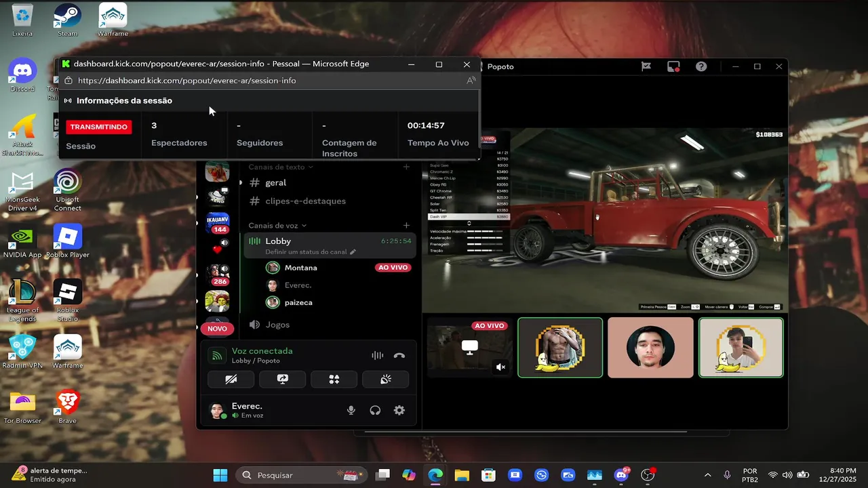
Task: View site info lock icon in Edge
Action: click(68, 81)
